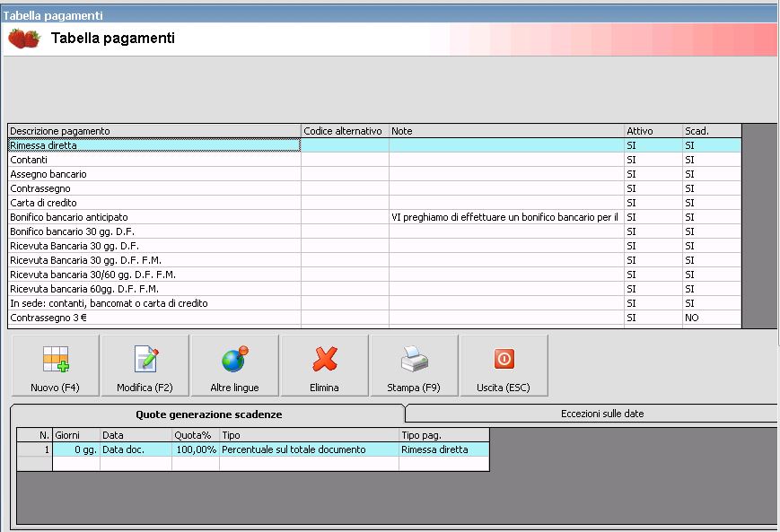This screenshot has width=780, height=532.
Task: Click the Rimessa diretta cell in Tipo pag.
Action: 443,449
